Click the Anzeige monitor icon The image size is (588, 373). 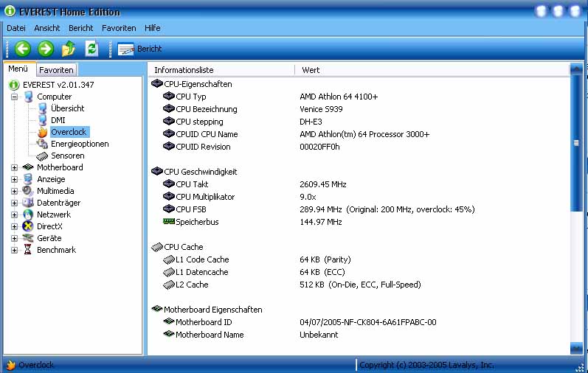pyautogui.click(x=28, y=179)
